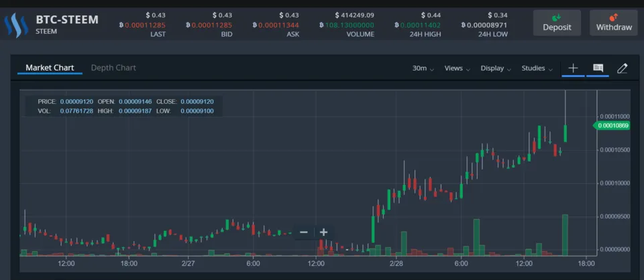Click the OPEN value 0.00009146
This screenshot has width=644, height=280.
[135, 101]
